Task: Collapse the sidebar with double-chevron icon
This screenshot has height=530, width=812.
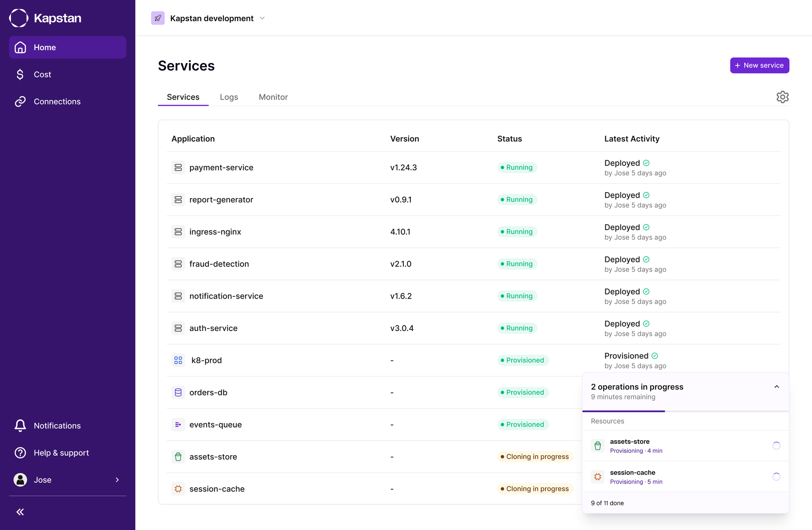Action: tap(20, 512)
